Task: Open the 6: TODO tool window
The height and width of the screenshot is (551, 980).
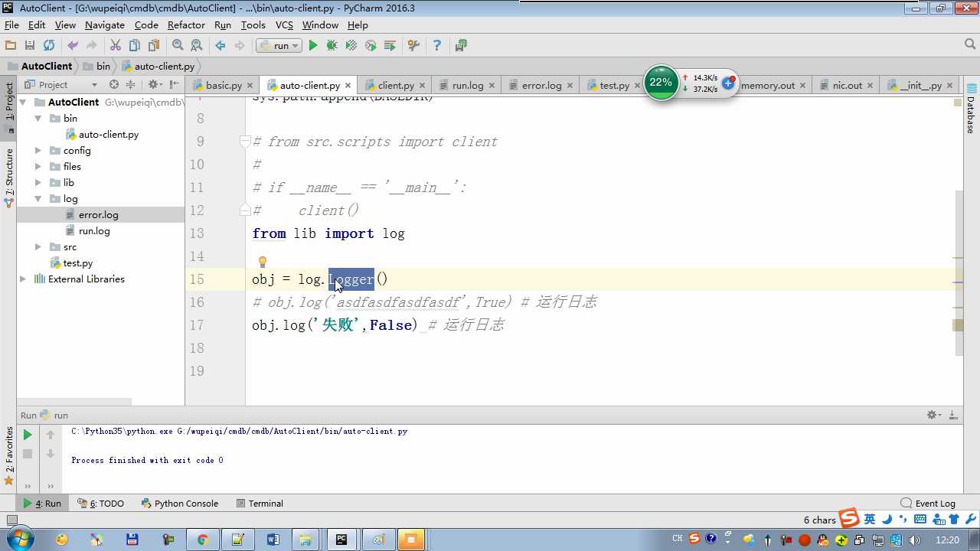Action: [x=100, y=504]
